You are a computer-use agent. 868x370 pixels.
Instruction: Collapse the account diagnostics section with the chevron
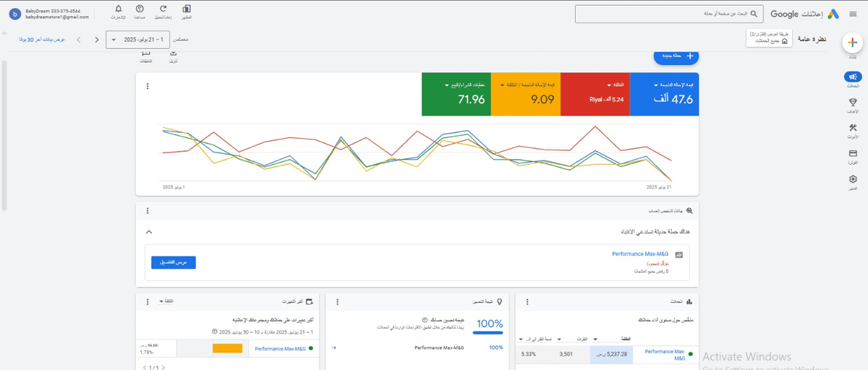click(x=149, y=232)
